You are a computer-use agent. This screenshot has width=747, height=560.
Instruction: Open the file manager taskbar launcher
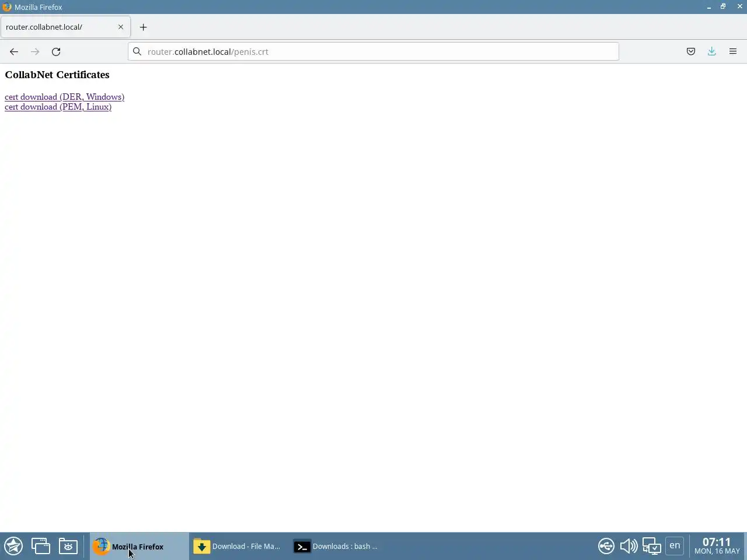[x=68, y=546]
